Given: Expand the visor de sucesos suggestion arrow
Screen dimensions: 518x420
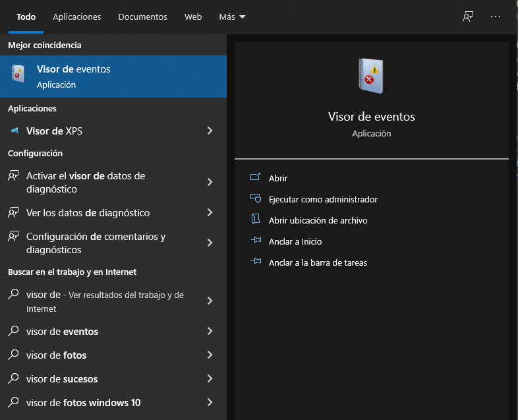Looking at the screenshot, I should pyautogui.click(x=210, y=378).
